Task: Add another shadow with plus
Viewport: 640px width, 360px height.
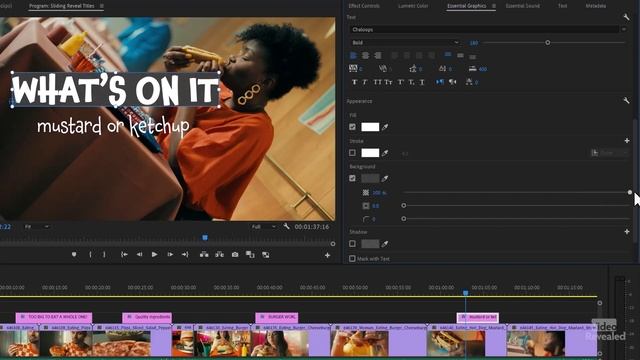Action: [x=627, y=231]
